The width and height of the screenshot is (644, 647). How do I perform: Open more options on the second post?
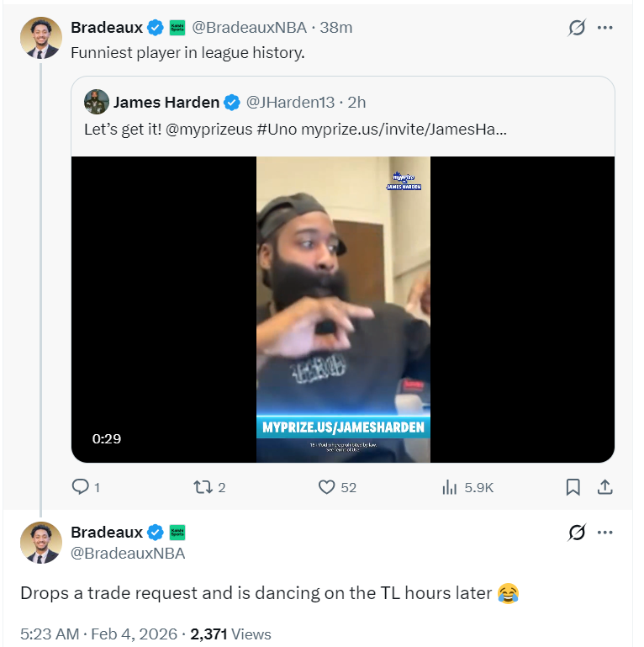pyautogui.click(x=604, y=533)
